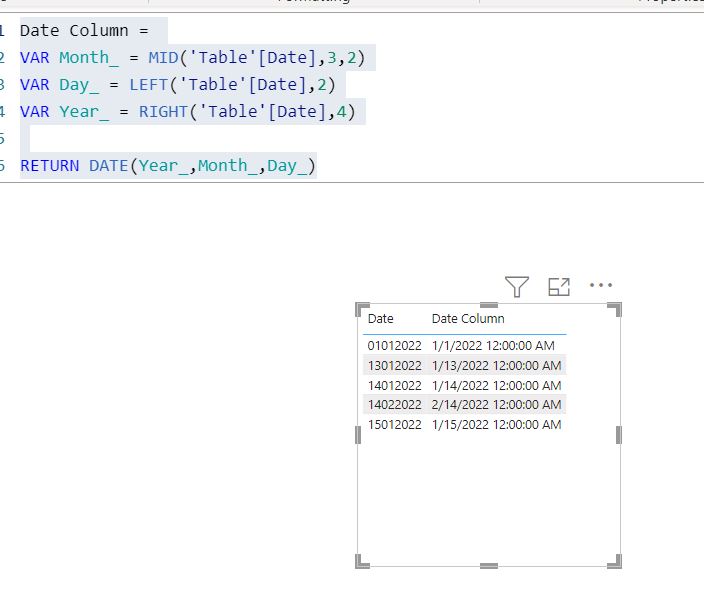Click the top-right resize handle of the visual
704x602 pixels.
coord(615,309)
